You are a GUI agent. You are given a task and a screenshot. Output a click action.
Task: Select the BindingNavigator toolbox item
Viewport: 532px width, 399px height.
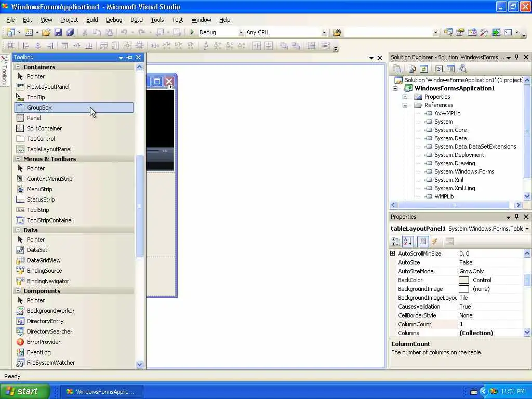click(x=74, y=281)
